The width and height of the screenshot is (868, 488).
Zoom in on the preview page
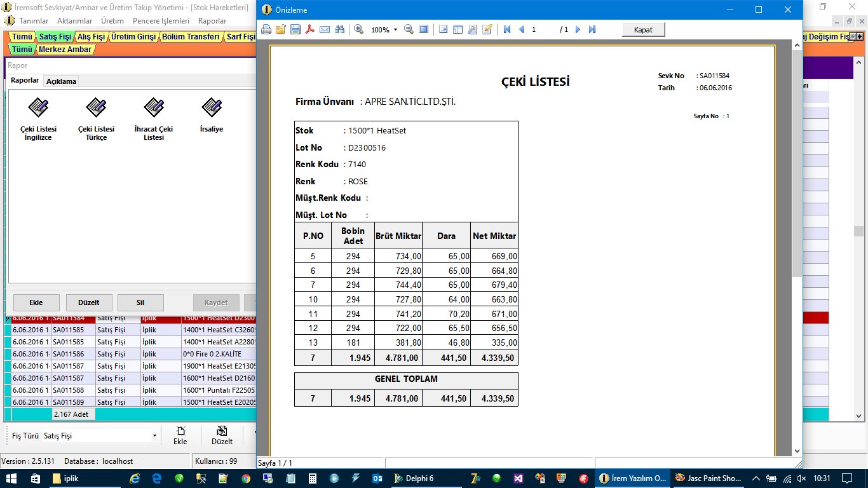click(x=358, y=29)
